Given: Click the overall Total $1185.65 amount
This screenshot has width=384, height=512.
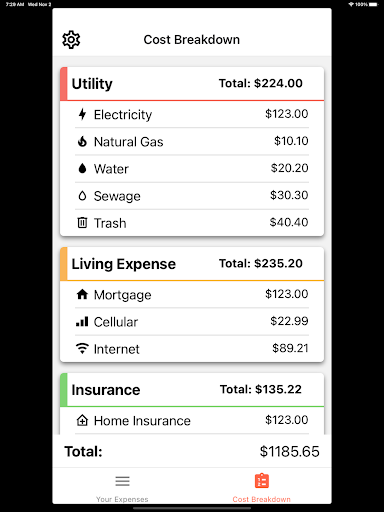Looking at the screenshot, I should pos(290,451).
